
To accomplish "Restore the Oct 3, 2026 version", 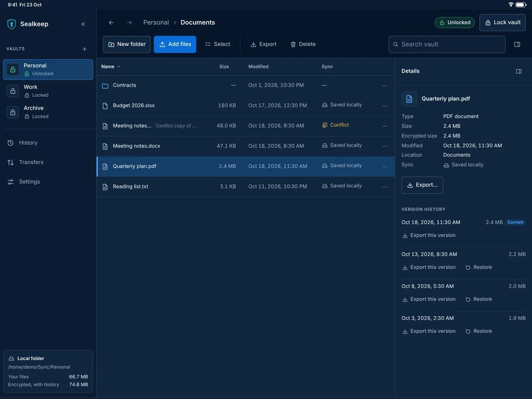I will point(479,331).
